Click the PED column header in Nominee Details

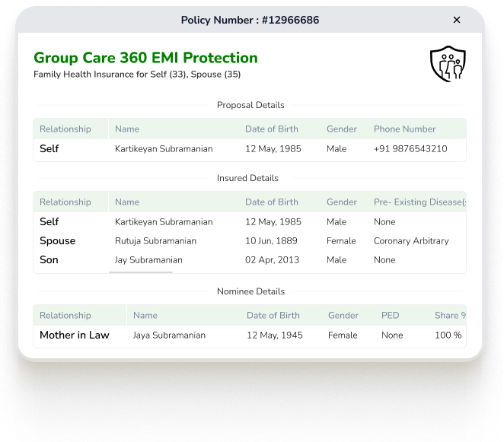pos(391,316)
